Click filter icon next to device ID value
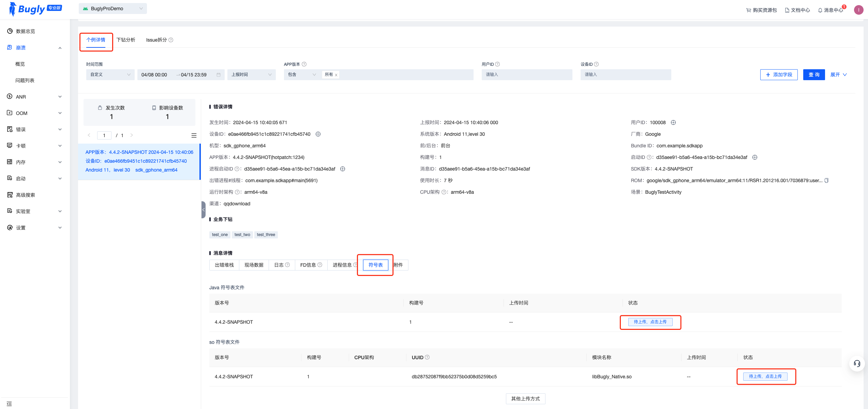 [x=318, y=134]
